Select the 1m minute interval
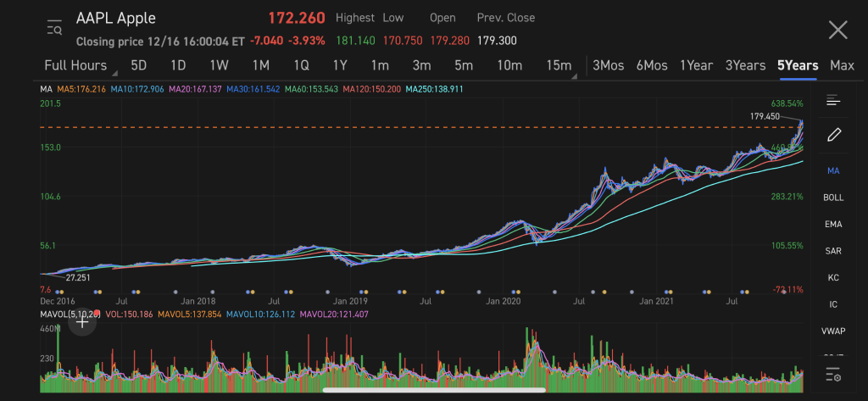Viewport: 868px width, 401px height. tap(380, 65)
